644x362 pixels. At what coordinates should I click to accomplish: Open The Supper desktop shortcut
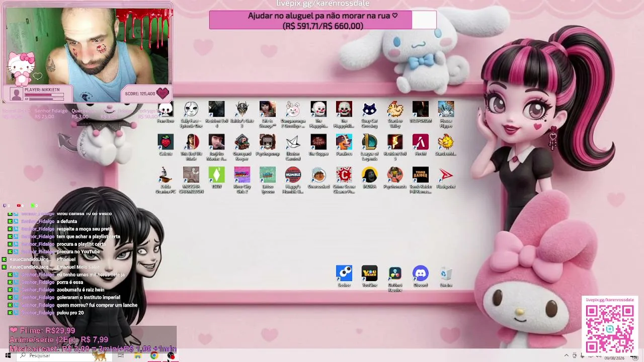(x=318, y=145)
